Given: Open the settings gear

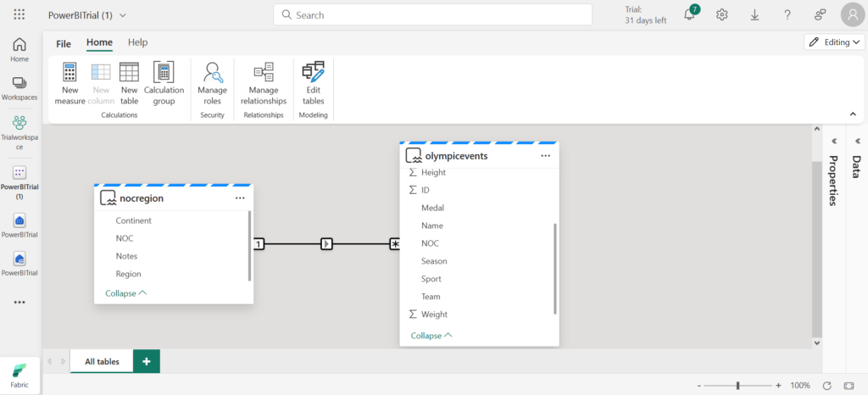Looking at the screenshot, I should click(722, 15).
